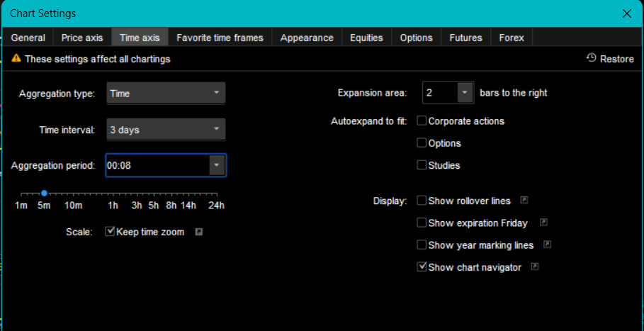Open the Favorite time frames tab
This screenshot has height=331, width=644.
[220, 38]
